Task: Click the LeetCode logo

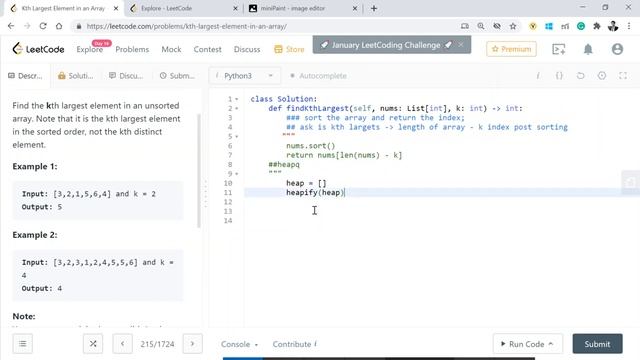Action: click(x=38, y=49)
